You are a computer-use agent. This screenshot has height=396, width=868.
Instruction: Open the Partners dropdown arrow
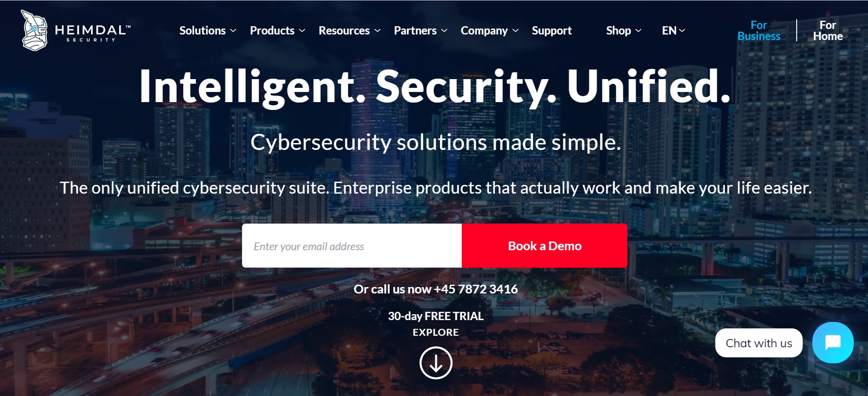pos(444,31)
